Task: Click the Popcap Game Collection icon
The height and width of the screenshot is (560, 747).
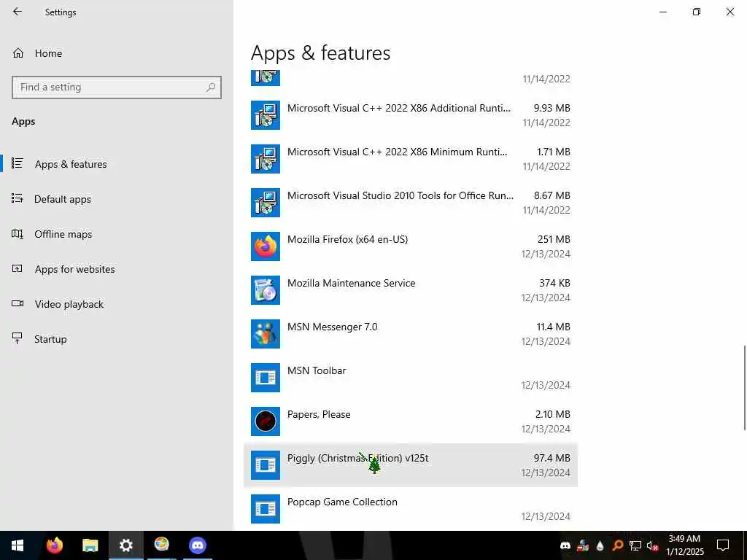Action: pos(266,509)
